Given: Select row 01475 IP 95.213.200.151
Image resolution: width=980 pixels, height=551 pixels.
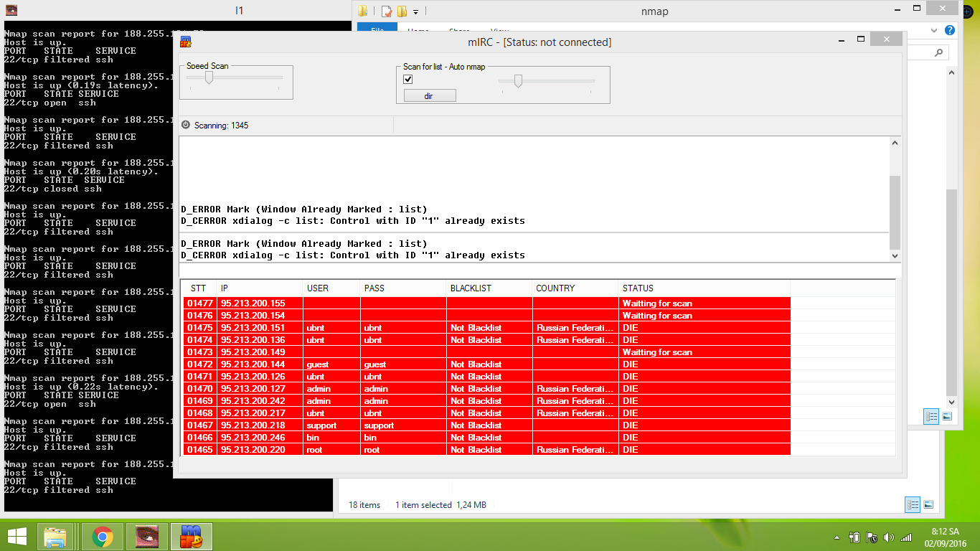Looking at the screenshot, I should tap(486, 328).
